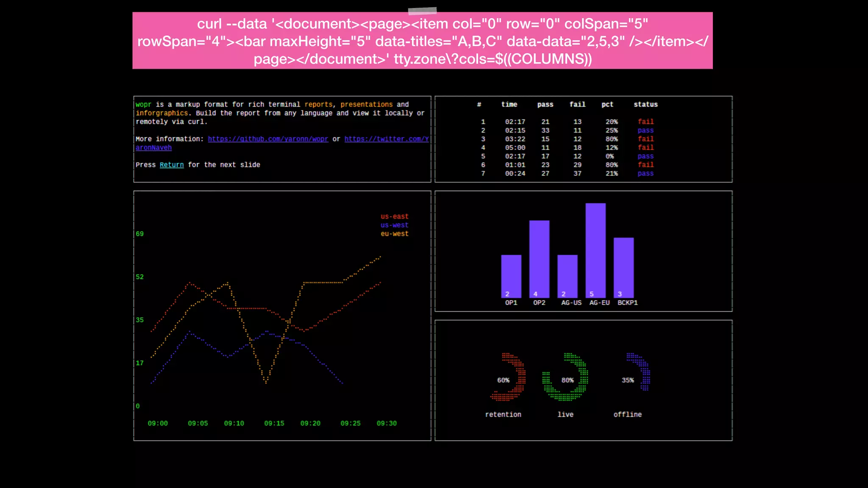Image resolution: width=868 pixels, height=488 pixels.
Task: Click the orange 'inforgraphics' word
Action: click(162, 113)
